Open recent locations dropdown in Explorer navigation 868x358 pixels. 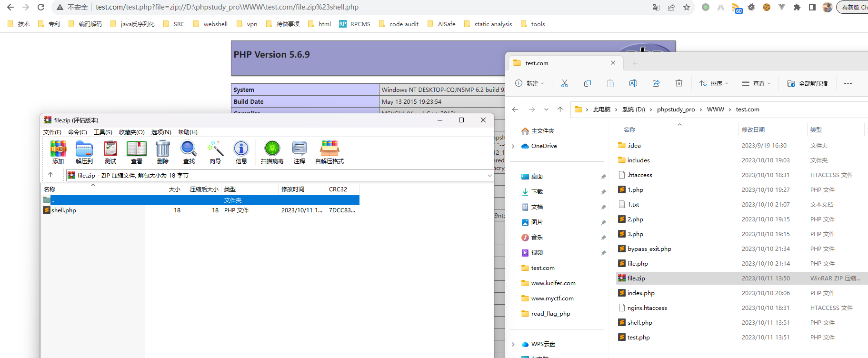pos(546,109)
